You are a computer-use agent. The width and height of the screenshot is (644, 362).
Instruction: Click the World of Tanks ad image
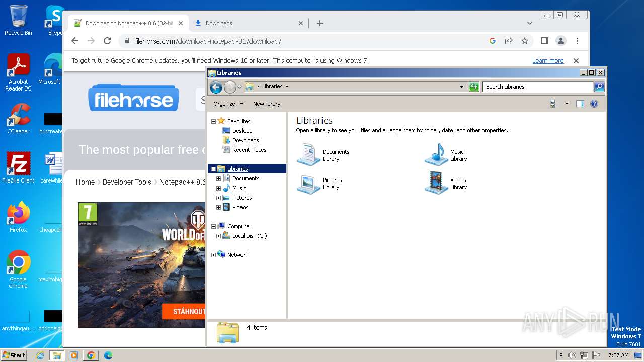142,265
